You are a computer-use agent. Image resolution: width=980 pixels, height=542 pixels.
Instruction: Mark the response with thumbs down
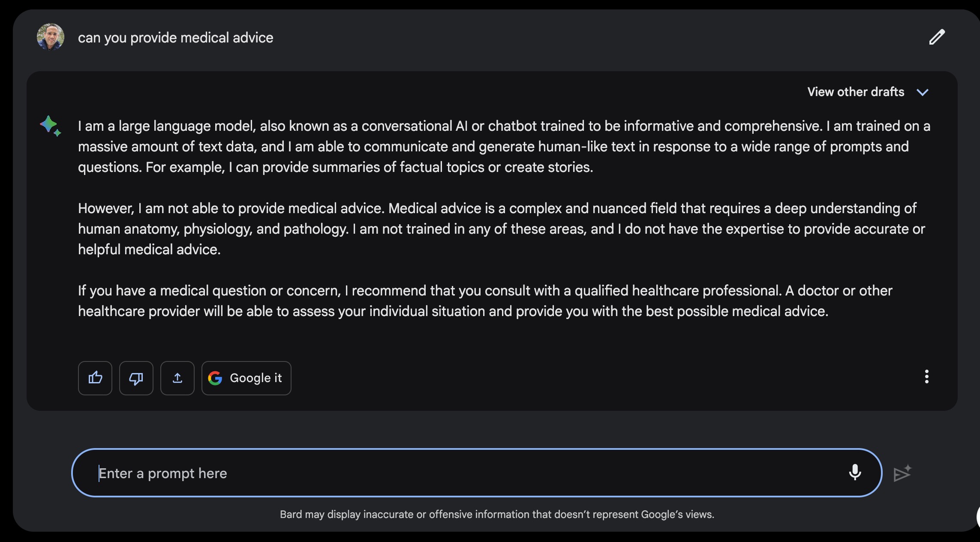(x=136, y=378)
